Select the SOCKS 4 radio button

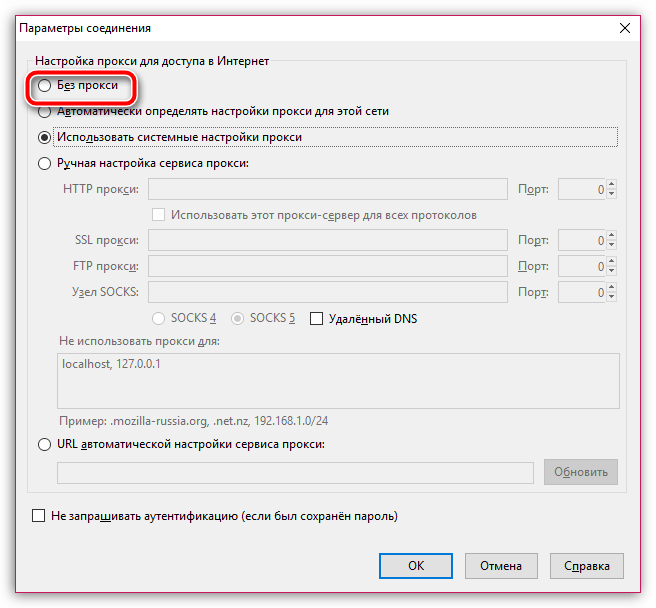(x=158, y=318)
